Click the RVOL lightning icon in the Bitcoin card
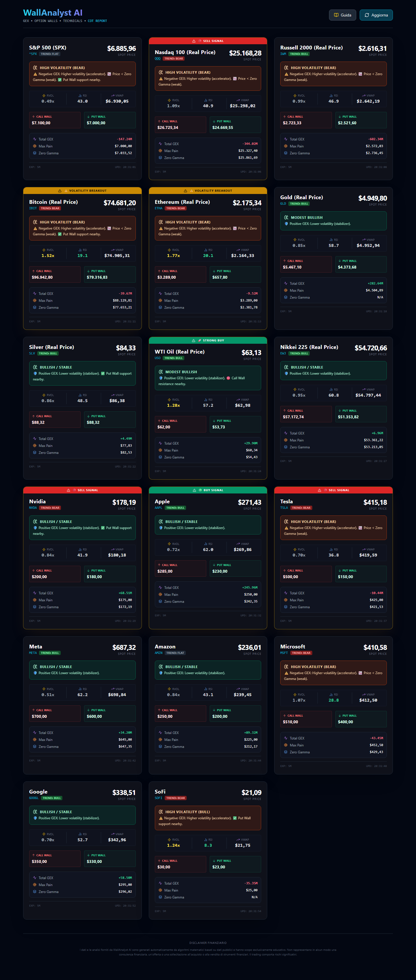The width and height of the screenshot is (416, 980). click(x=44, y=250)
